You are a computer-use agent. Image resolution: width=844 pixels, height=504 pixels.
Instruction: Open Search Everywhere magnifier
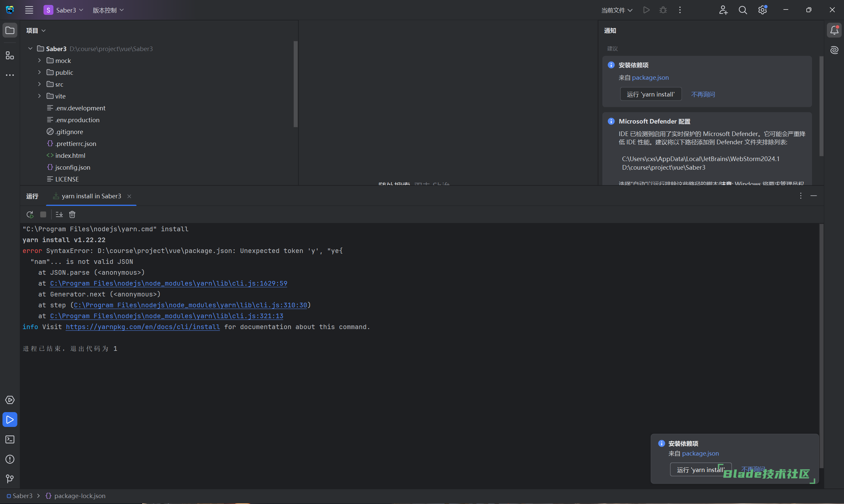click(x=743, y=10)
